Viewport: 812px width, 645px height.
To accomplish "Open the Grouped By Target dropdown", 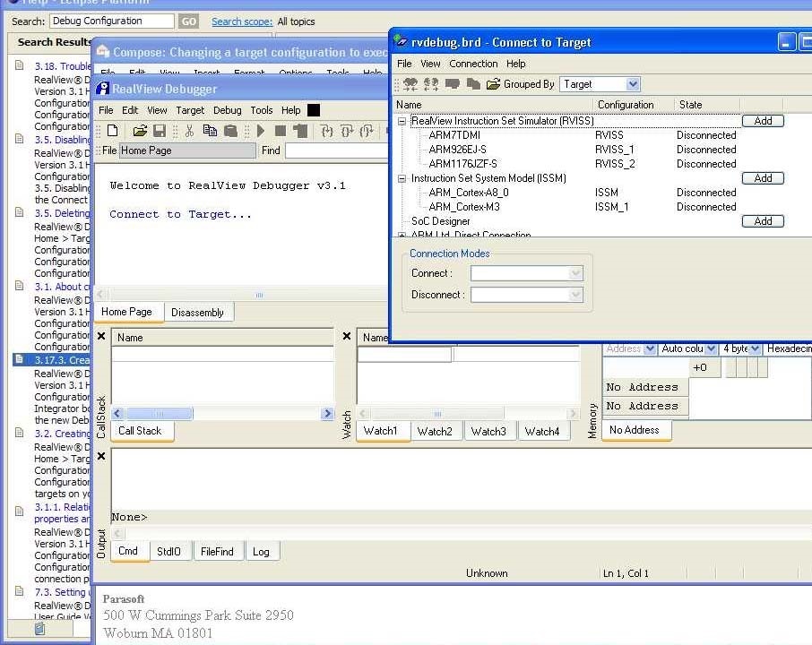I will (633, 84).
